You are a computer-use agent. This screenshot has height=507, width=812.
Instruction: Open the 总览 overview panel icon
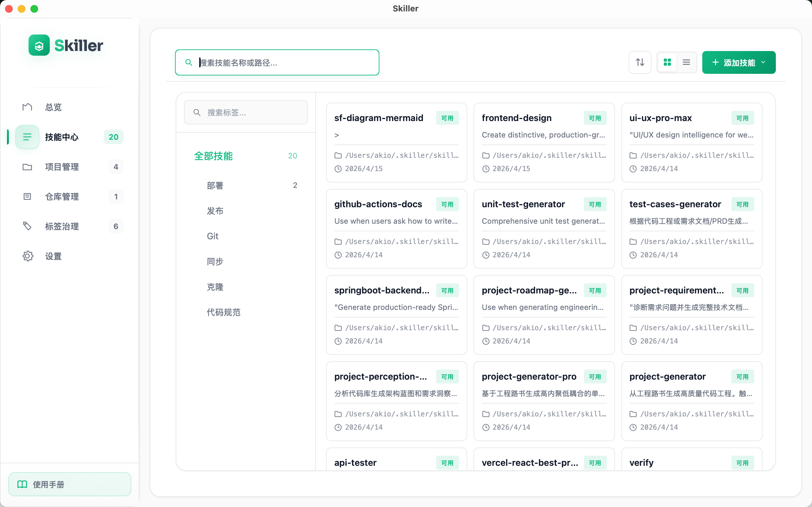click(27, 107)
